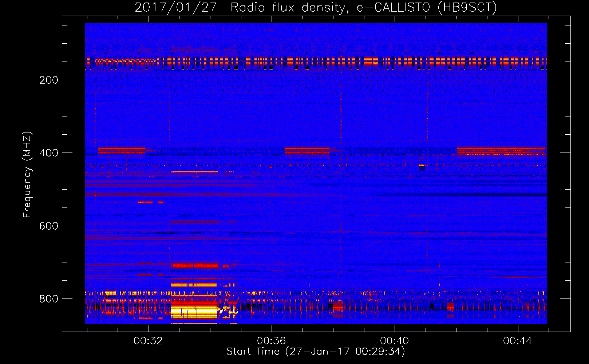Click the 600 frequency tick label
The image size is (589, 364).
[49, 226]
